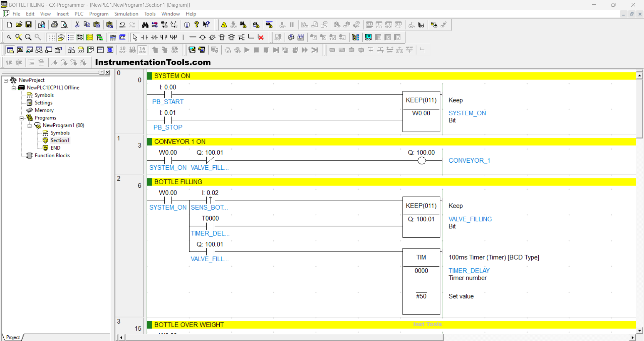Click the CONVEYOR 1 ON rung comment
Screen dimensions: 644x341
[x=180, y=141]
